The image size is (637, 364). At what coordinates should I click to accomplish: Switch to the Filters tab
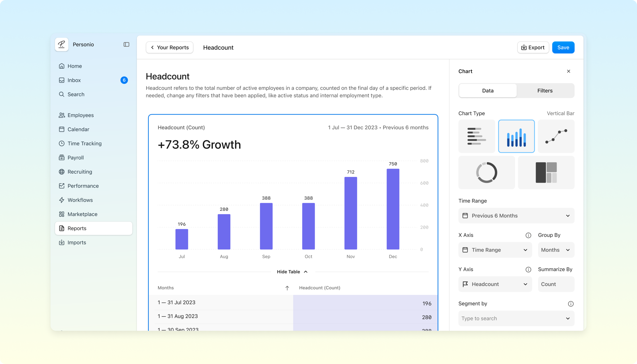click(x=545, y=91)
